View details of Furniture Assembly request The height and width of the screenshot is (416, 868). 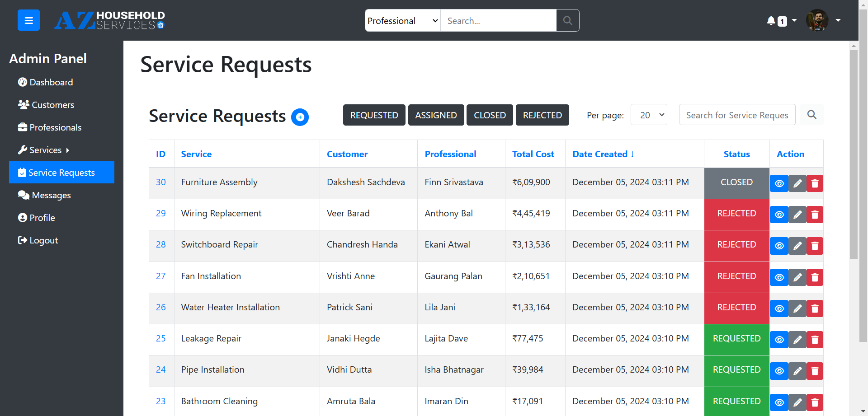(x=779, y=183)
